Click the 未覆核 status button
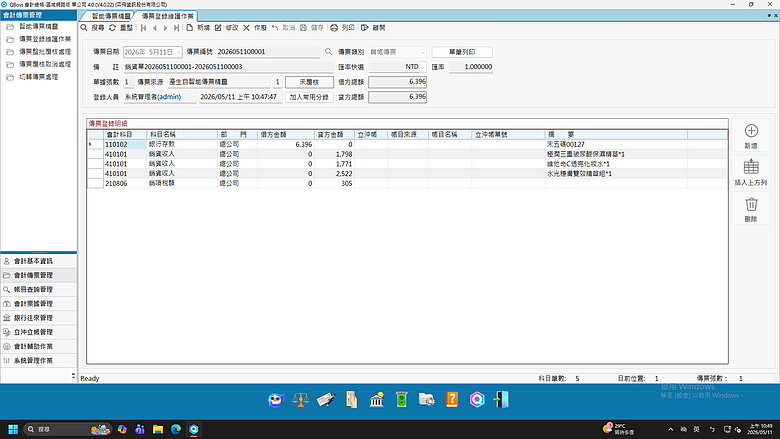The width and height of the screenshot is (780, 439). coord(309,82)
